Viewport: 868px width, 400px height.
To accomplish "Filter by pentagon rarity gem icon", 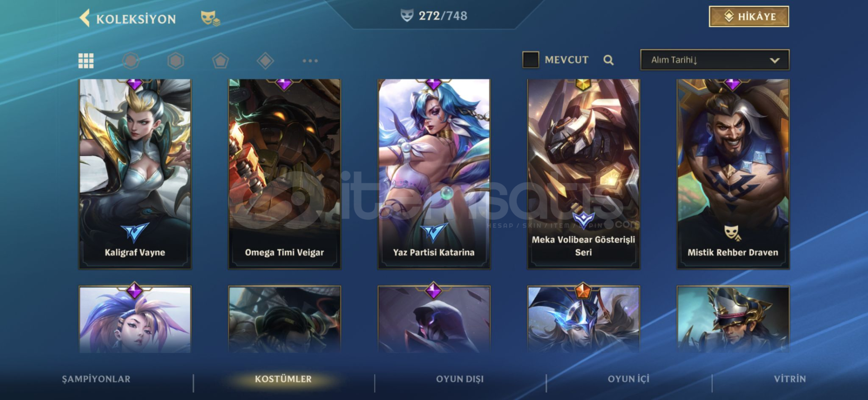I will click(x=220, y=61).
